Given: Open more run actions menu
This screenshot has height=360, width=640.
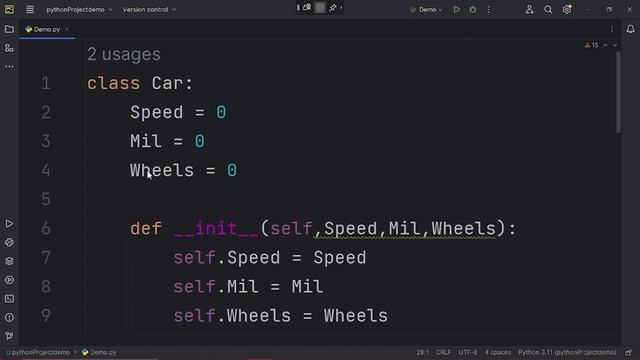Looking at the screenshot, I should (x=489, y=9).
